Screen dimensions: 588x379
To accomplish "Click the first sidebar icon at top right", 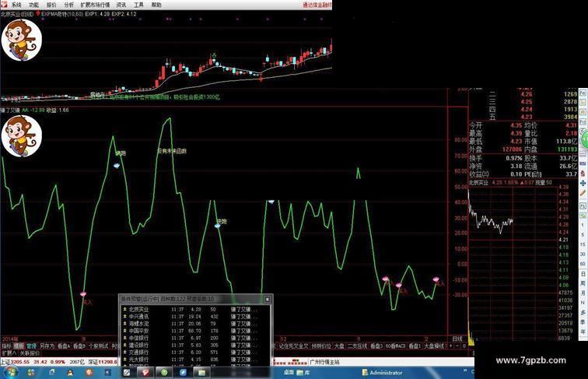I will point(583,93).
